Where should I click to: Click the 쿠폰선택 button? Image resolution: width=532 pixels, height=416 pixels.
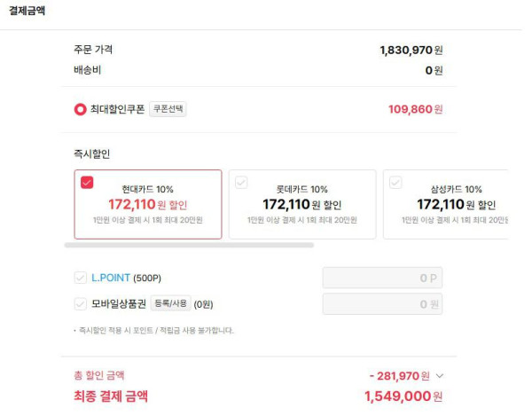click(168, 109)
